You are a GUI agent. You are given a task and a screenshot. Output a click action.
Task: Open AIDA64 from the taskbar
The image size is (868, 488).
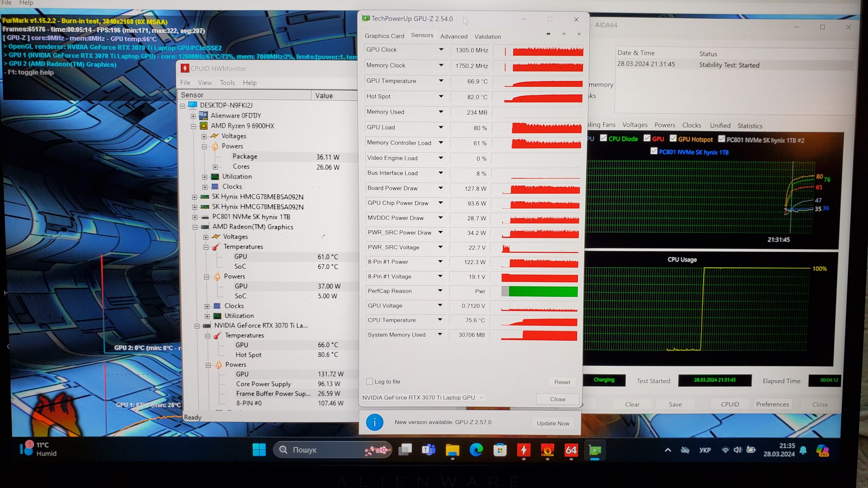click(571, 450)
